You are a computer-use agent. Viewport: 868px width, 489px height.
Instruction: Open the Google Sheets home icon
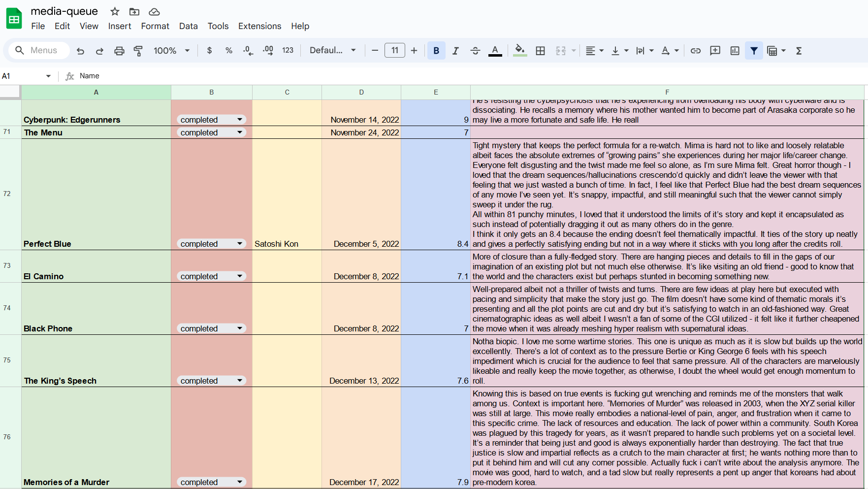tap(14, 19)
